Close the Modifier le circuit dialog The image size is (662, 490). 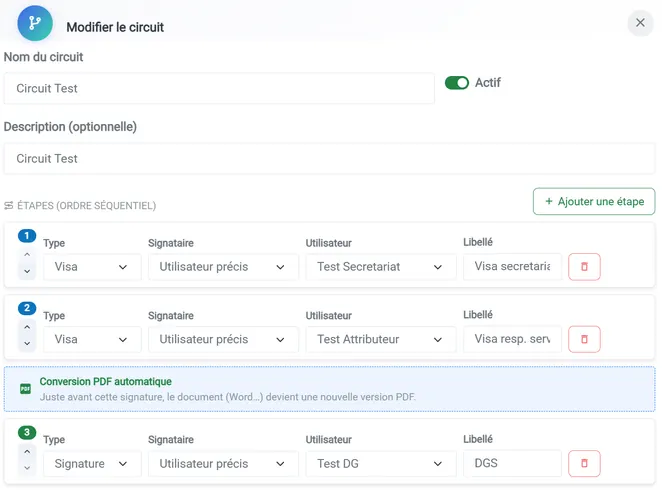click(640, 23)
